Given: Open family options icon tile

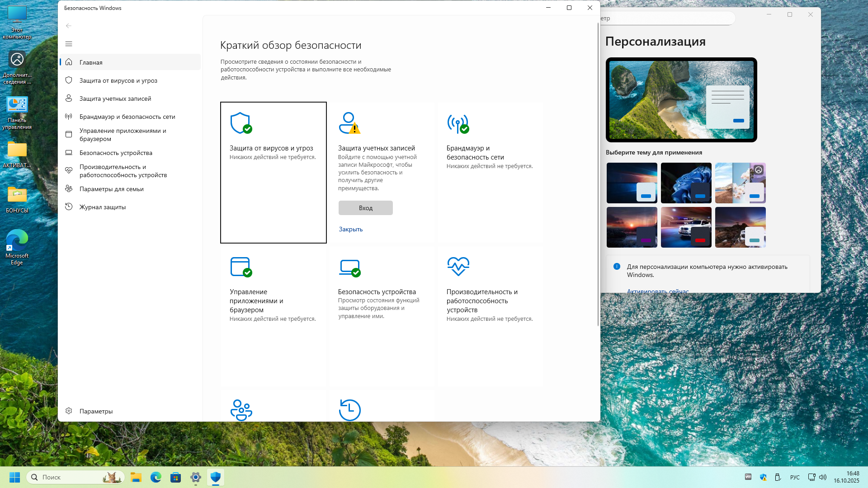Looking at the screenshot, I should pyautogui.click(x=241, y=410).
